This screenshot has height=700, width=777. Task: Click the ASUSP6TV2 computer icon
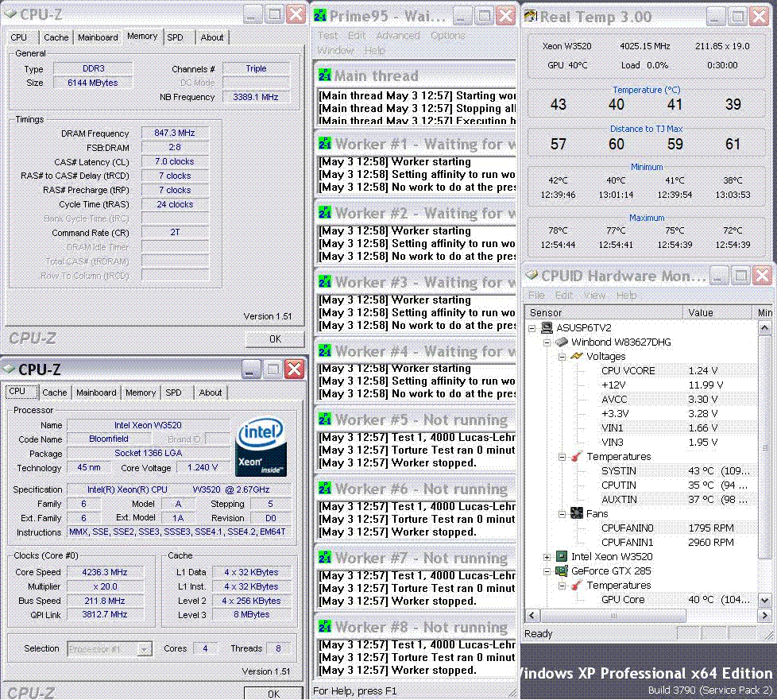tap(547, 327)
